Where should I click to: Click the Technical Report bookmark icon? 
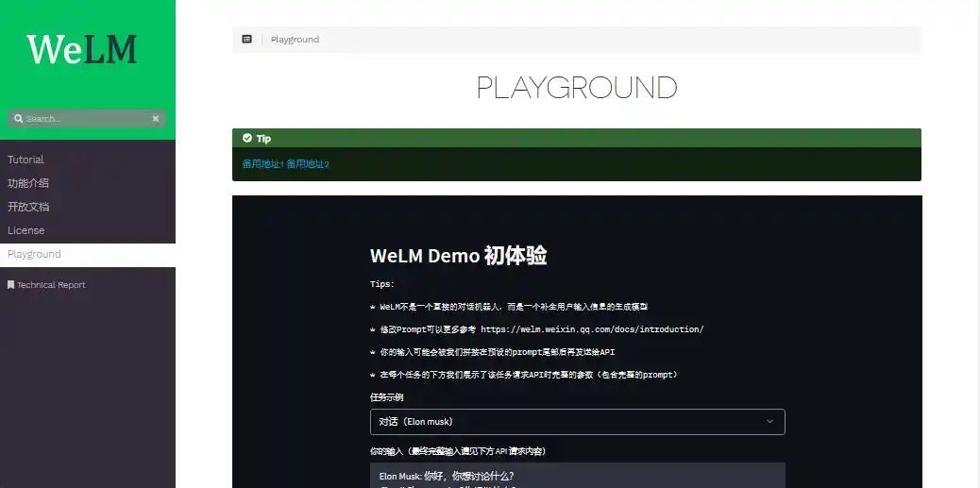click(x=10, y=285)
